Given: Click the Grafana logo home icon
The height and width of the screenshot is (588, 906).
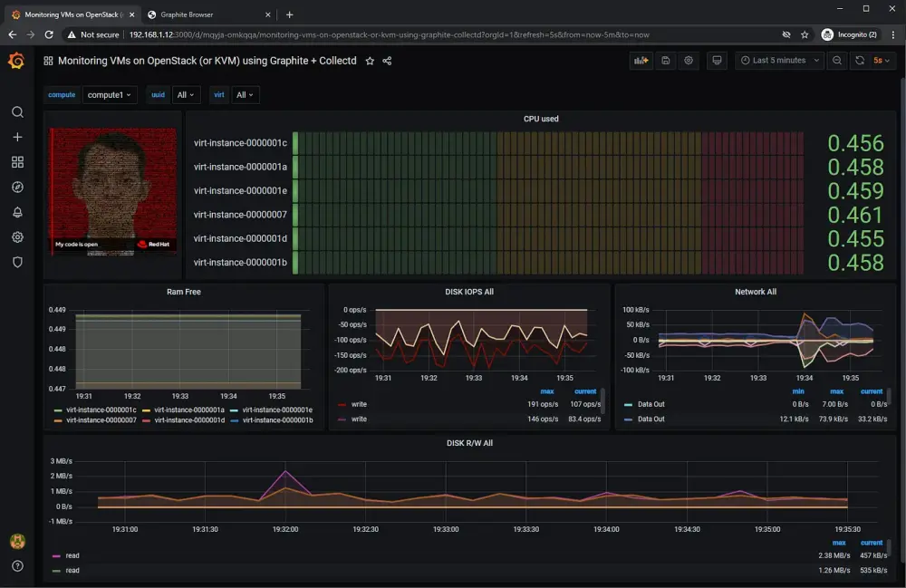Looking at the screenshot, I should click(16, 61).
